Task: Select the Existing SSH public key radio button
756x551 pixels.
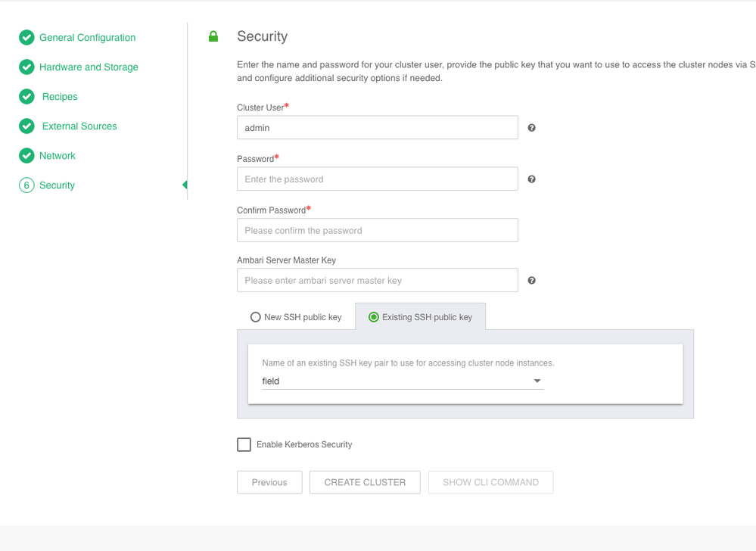Action: pyautogui.click(x=373, y=316)
